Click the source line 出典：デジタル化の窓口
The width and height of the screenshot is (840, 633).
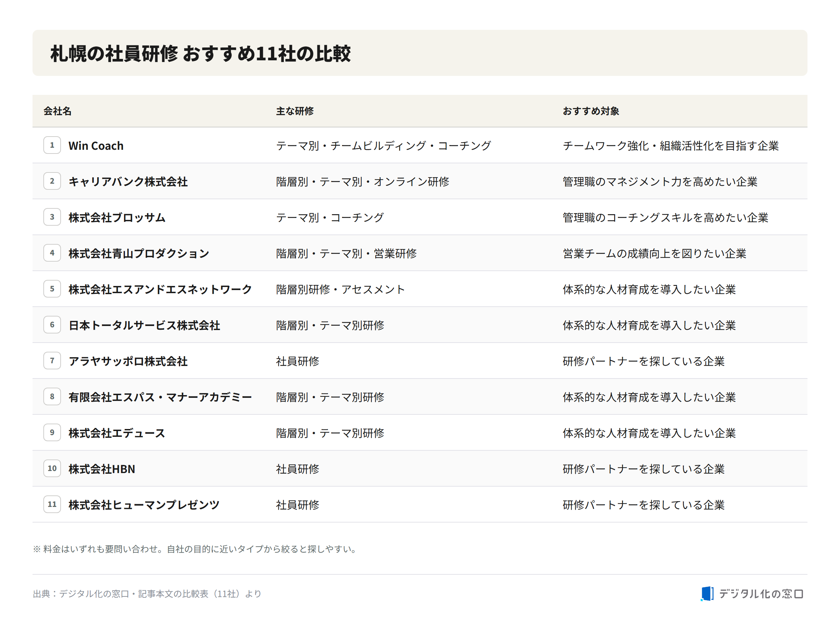coord(147,593)
